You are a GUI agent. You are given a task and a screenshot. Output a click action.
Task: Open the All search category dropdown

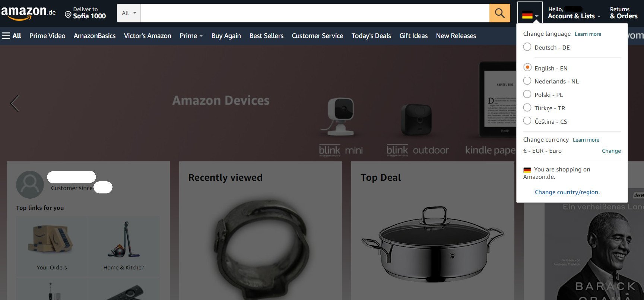pos(129,13)
